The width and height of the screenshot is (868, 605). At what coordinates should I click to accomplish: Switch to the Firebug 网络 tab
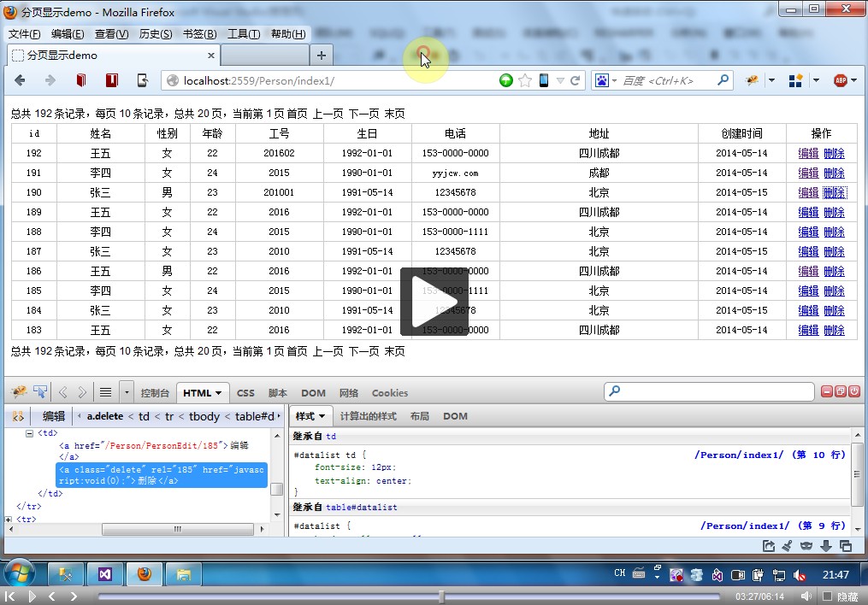click(x=348, y=393)
